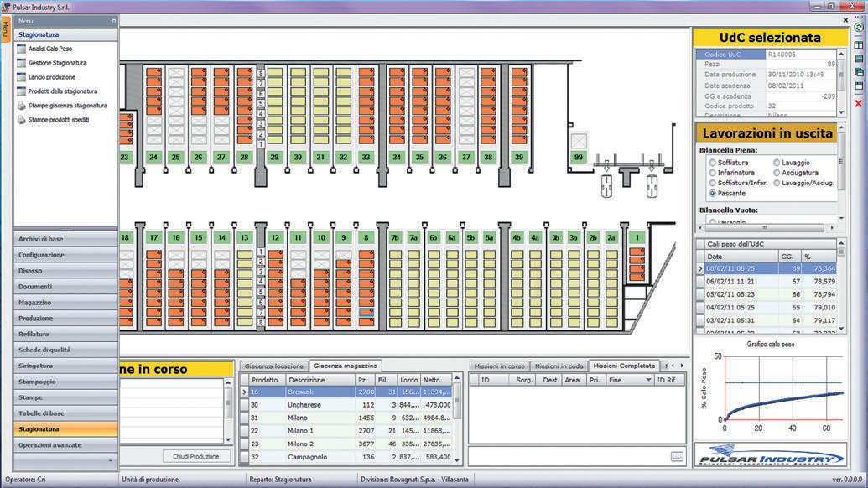Select bay number 29 label
This screenshot has height=488, width=868.
click(x=274, y=157)
